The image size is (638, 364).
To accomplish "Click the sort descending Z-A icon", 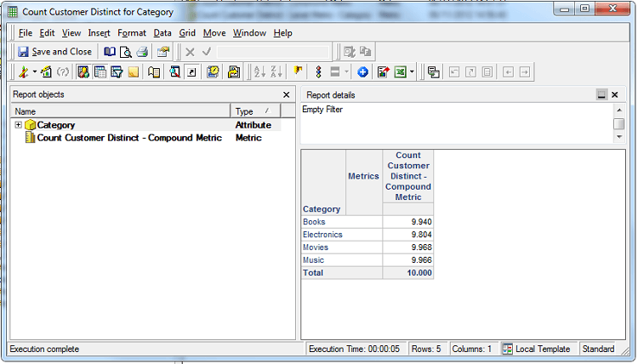I will 276,72.
